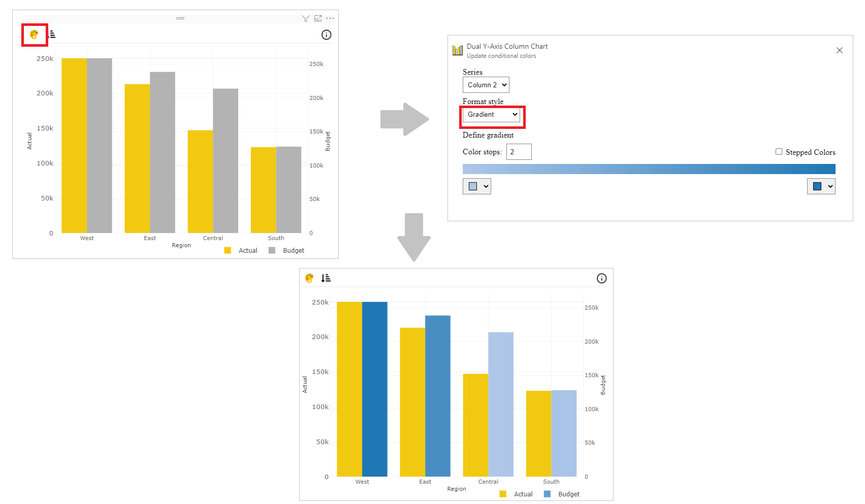865x504 pixels.
Task: Select West gray Budget bar in top chart
Action: click(100, 146)
